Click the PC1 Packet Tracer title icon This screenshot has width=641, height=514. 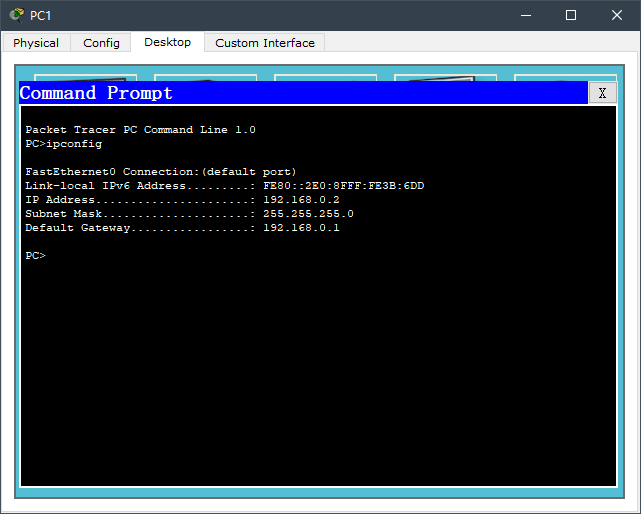pyautogui.click(x=17, y=15)
